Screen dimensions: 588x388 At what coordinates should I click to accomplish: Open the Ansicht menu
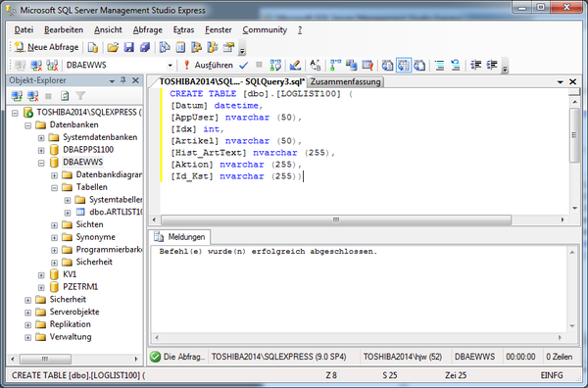[x=108, y=30]
